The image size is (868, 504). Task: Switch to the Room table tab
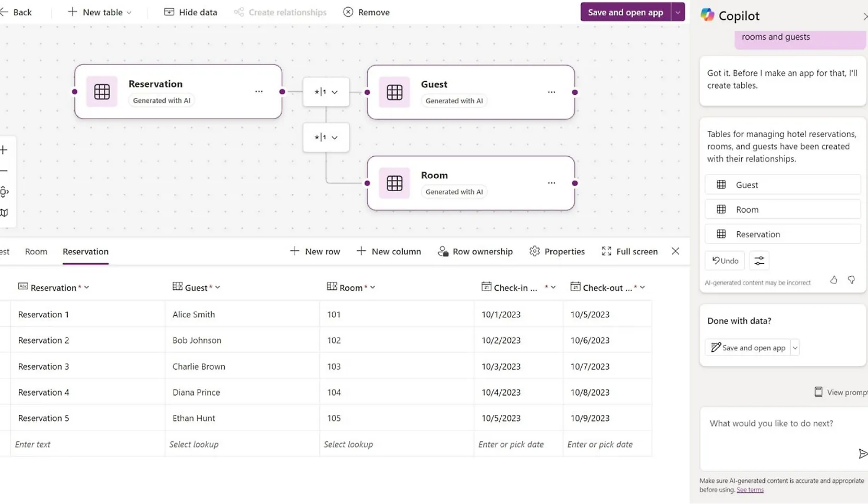[36, 251]
